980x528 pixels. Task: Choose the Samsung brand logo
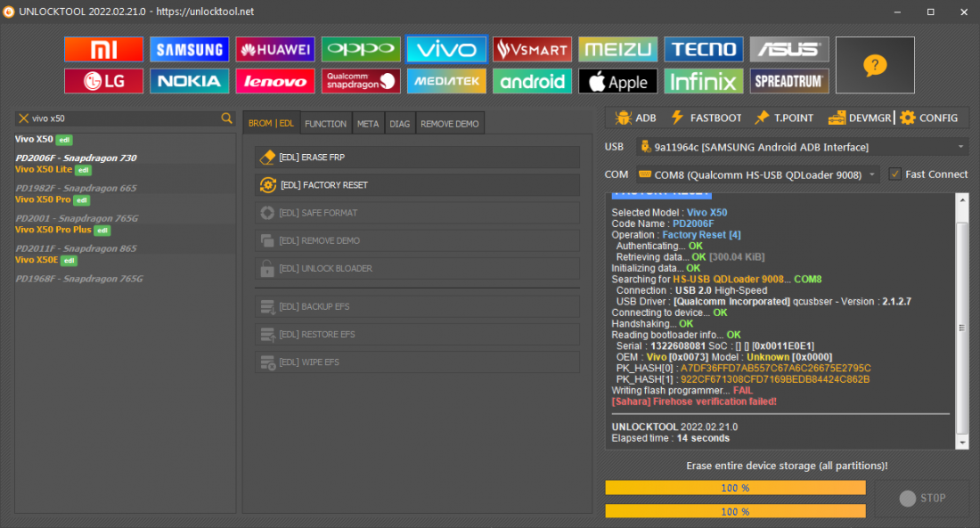coord(190,49)
